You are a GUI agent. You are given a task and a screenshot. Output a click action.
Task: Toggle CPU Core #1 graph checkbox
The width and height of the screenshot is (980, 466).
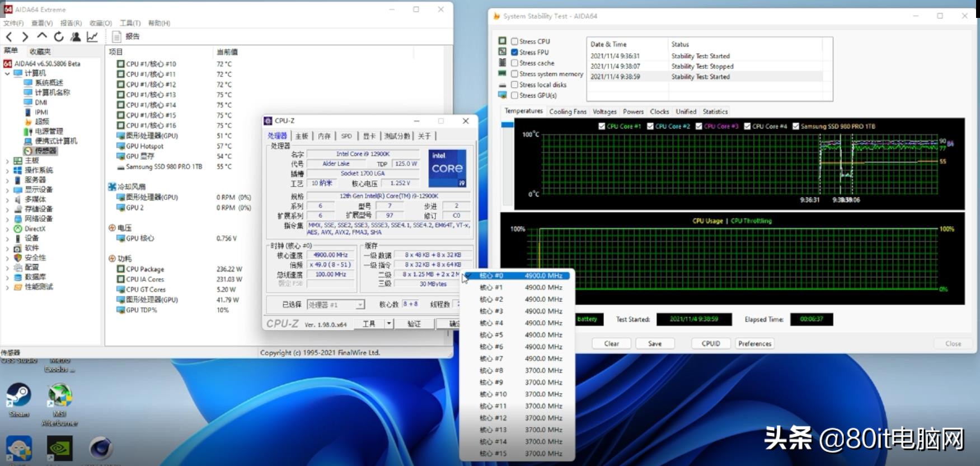602,126
